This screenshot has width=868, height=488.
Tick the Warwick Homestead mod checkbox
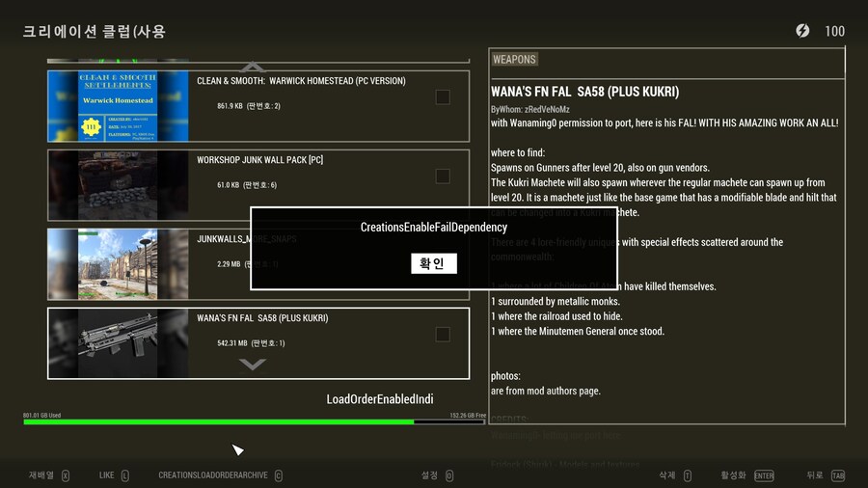tap(443, 97)
